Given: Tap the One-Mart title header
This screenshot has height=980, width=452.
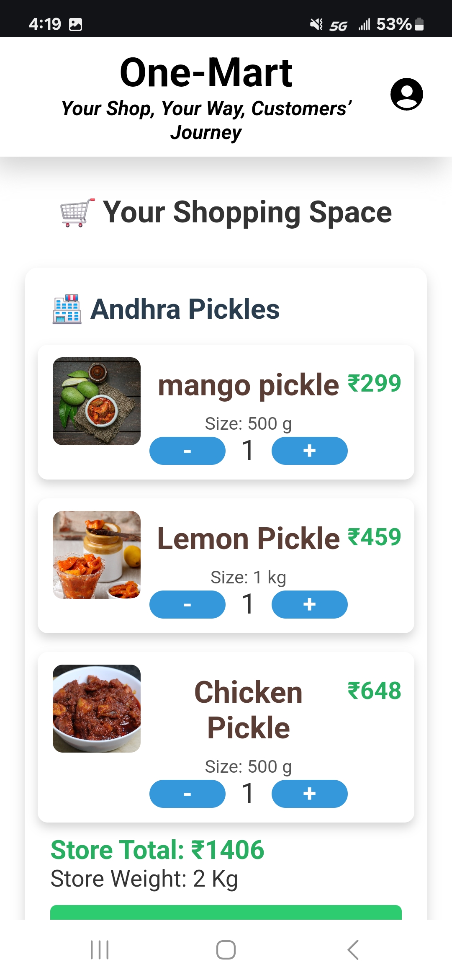Looking at the screenshot, I should [x=205, y=73].
